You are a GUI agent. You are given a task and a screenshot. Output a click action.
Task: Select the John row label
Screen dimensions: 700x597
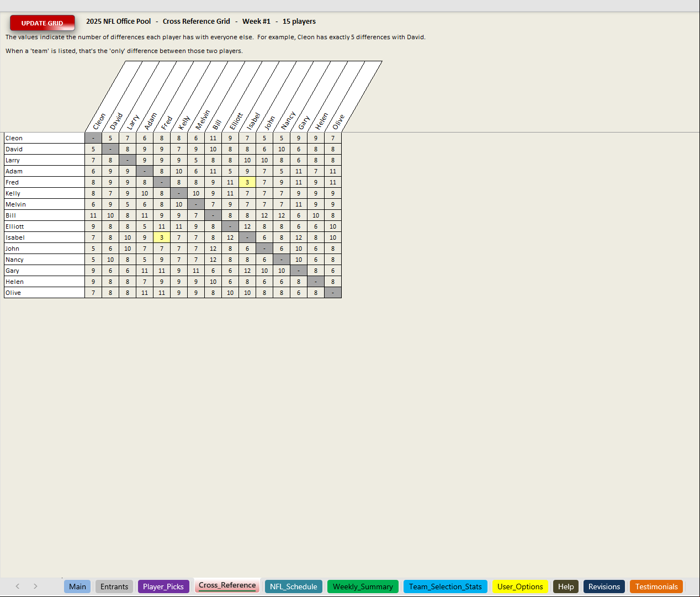tap(44, 249)
